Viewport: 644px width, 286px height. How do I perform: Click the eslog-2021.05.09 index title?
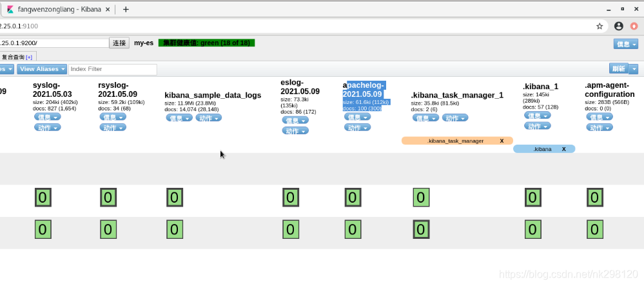tap(300, 87)
